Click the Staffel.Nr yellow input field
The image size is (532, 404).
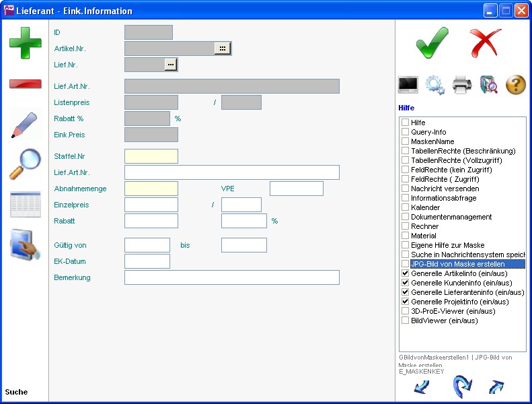151,156
